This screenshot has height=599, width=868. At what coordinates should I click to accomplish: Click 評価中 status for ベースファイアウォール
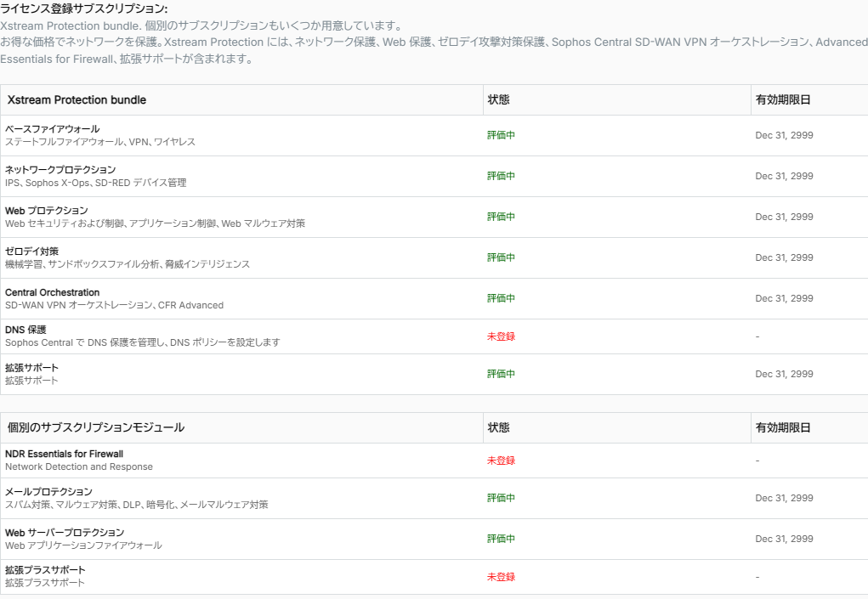pos(501,135)
